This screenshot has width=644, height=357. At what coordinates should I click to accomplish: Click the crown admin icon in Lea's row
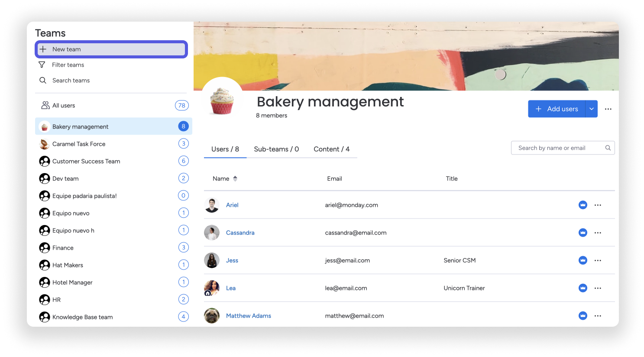pyautogui.click(x=583, y=288)
